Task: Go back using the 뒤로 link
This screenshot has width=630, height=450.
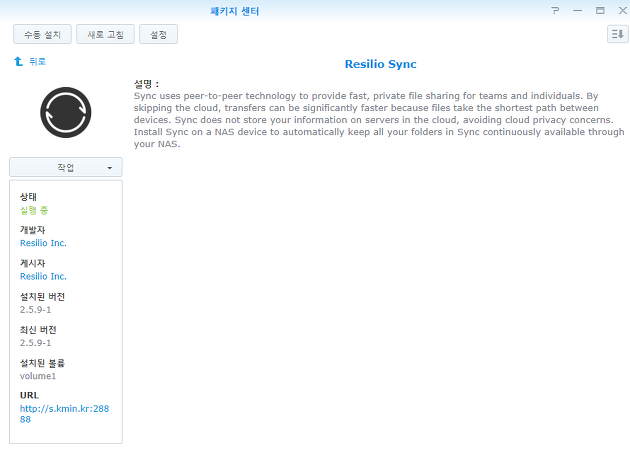Action: click(x=37, y=61)
